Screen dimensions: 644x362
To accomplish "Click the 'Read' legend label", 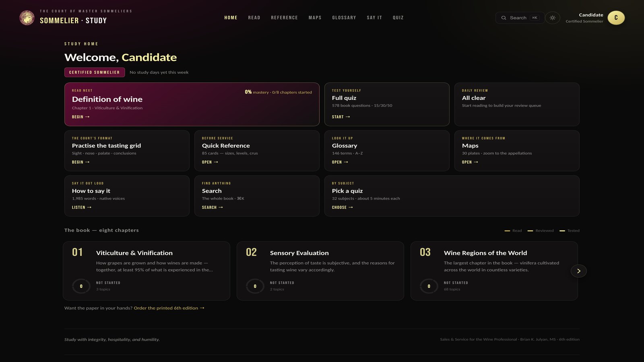I will pos(517,230).
